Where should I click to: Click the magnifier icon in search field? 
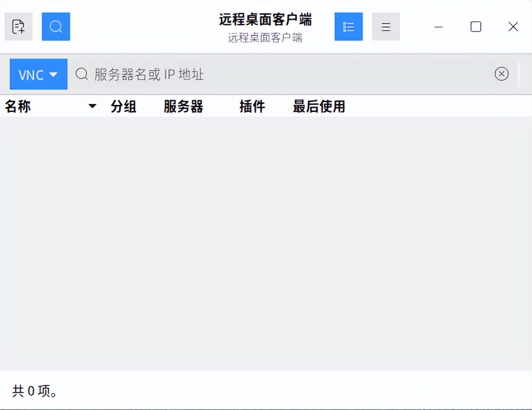coord(81,74)
